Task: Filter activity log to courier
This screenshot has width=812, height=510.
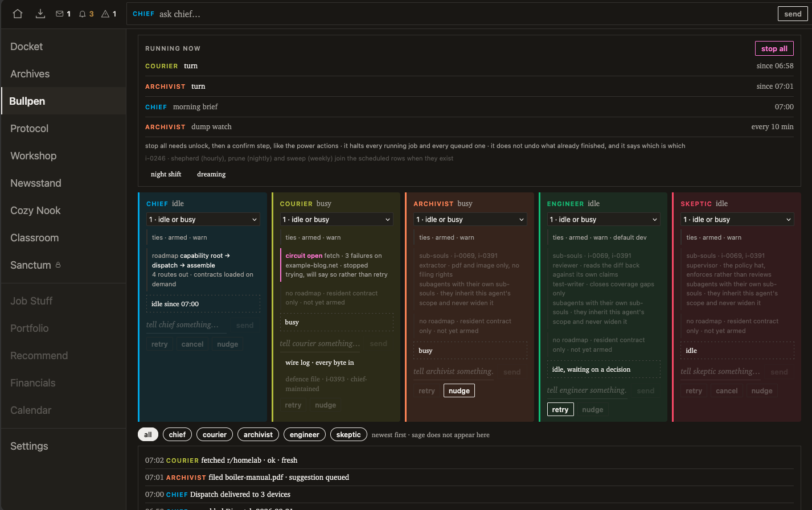Action: (x=215, y=434)
